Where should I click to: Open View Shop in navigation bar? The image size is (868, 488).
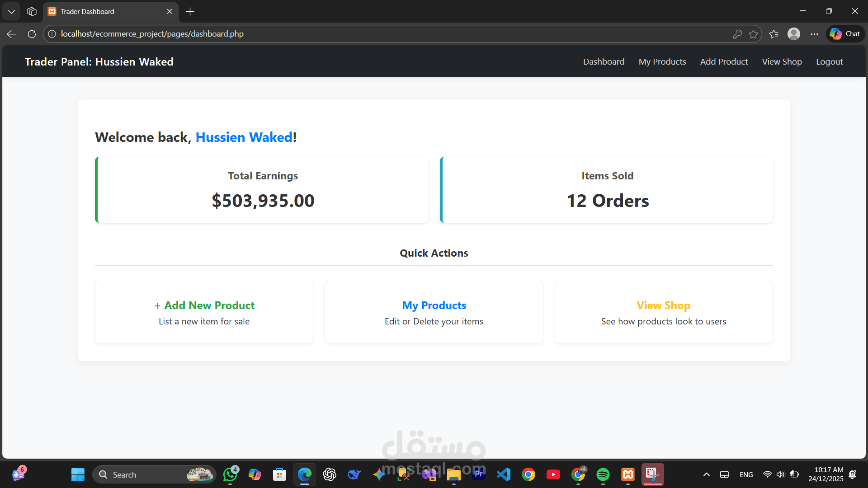(x=782, y=62)
